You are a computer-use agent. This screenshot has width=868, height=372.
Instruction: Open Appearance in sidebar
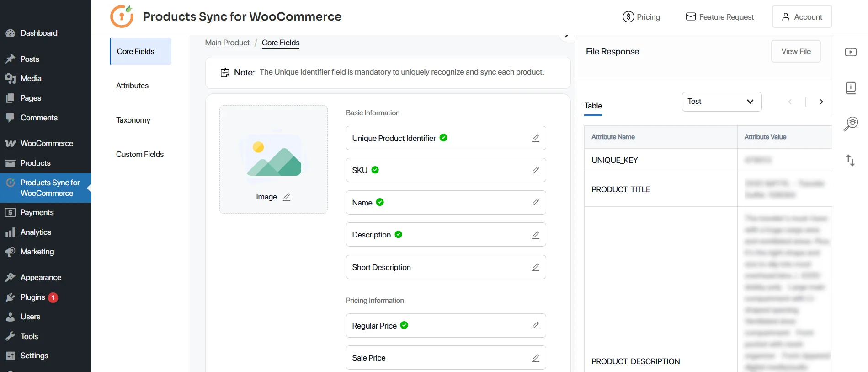coord(46,277)
